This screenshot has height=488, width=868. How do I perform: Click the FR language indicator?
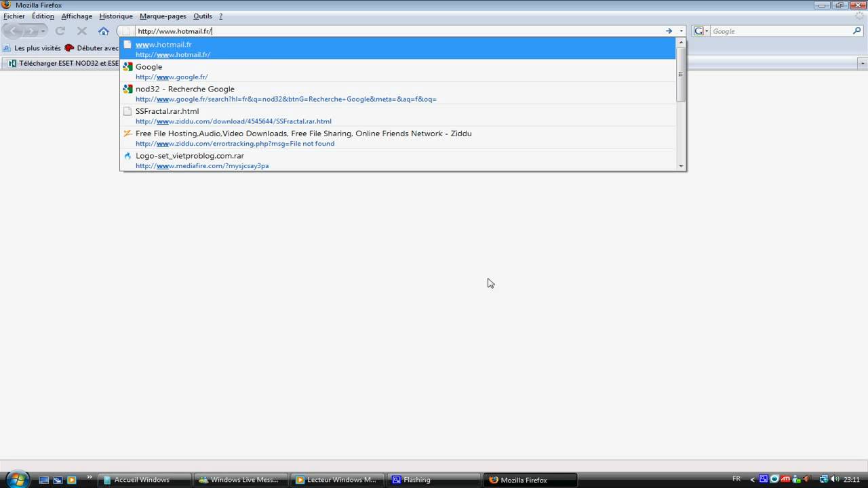click(x=736, y=479)
